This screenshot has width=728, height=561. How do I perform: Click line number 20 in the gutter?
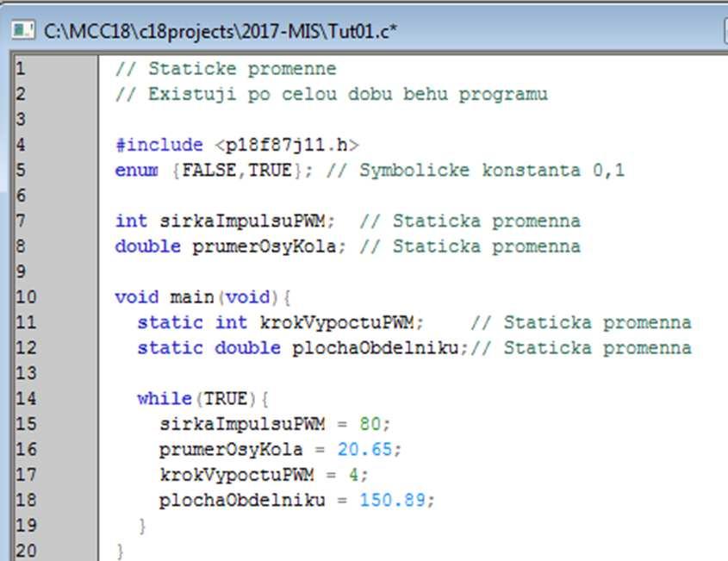[26, 551]
